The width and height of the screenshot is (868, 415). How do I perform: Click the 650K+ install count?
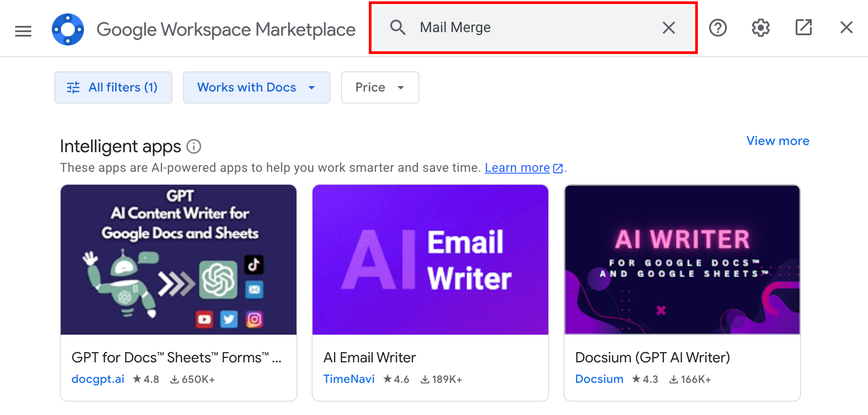click(x=192, y=379)
